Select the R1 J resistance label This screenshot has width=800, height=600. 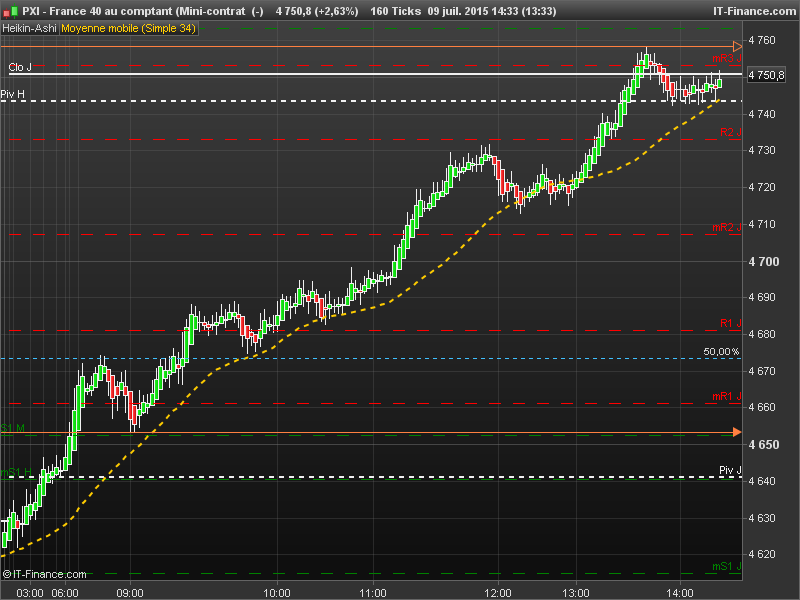pyautogui.click(x=731, y=323)
